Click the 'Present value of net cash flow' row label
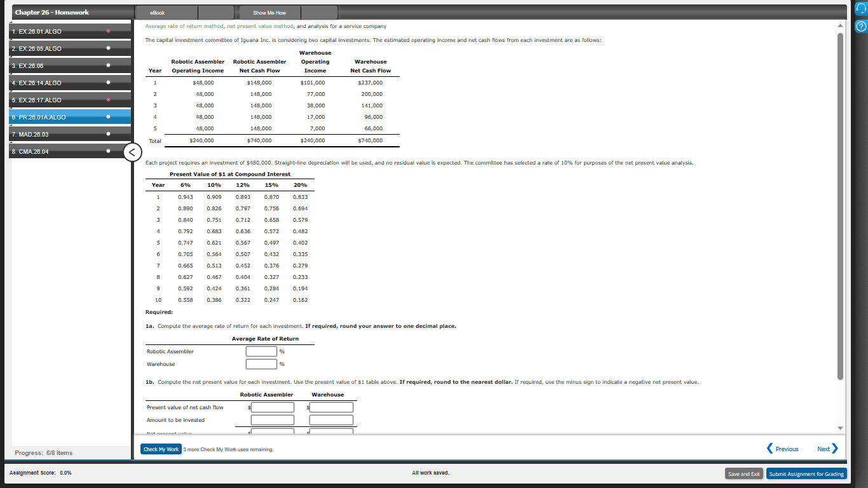Screen dimensions: 868x488 (x=185, y=407)
